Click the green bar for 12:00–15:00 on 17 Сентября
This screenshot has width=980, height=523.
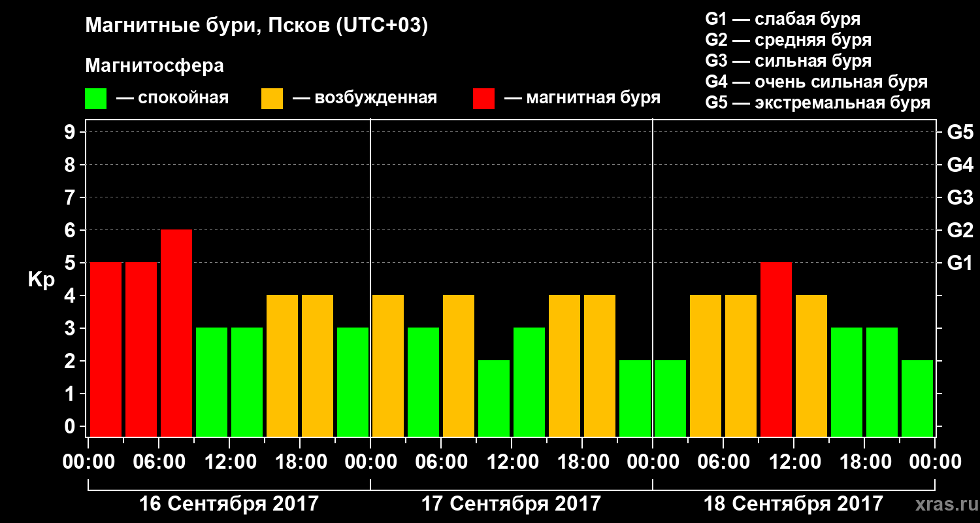[x=529, y=382]
